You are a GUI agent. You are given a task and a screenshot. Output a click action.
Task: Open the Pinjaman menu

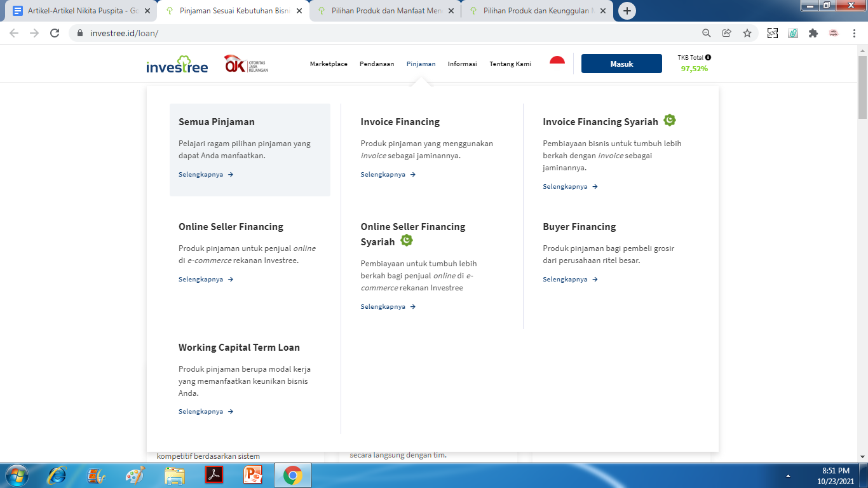pos(421,64)
